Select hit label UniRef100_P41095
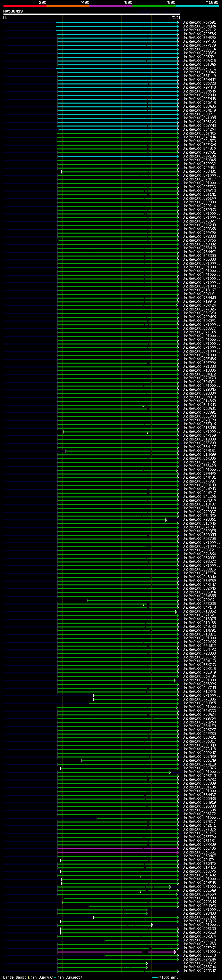Screen dimensions: 222x980 pos(199,118)
